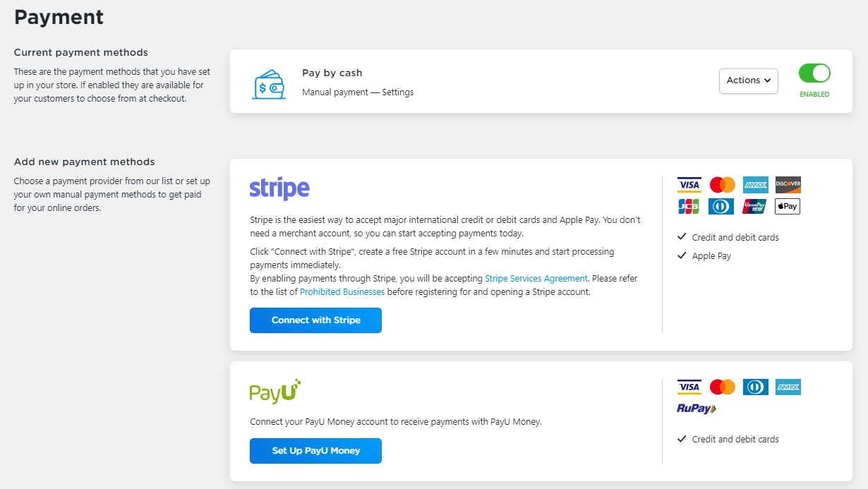Open the Prohibited Businesses link
This screenshot has width=868, height=489.
tap(342, 292)
